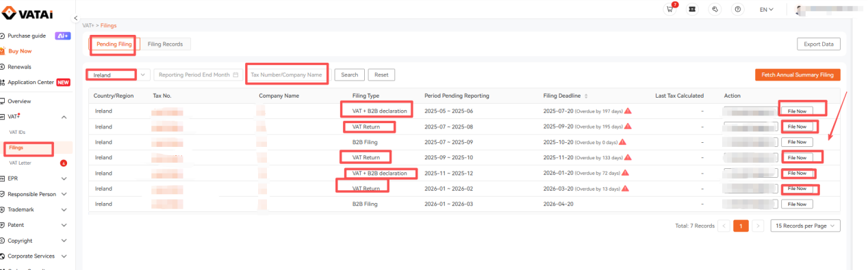Open the help question-mark icon

tap(738, 10)
